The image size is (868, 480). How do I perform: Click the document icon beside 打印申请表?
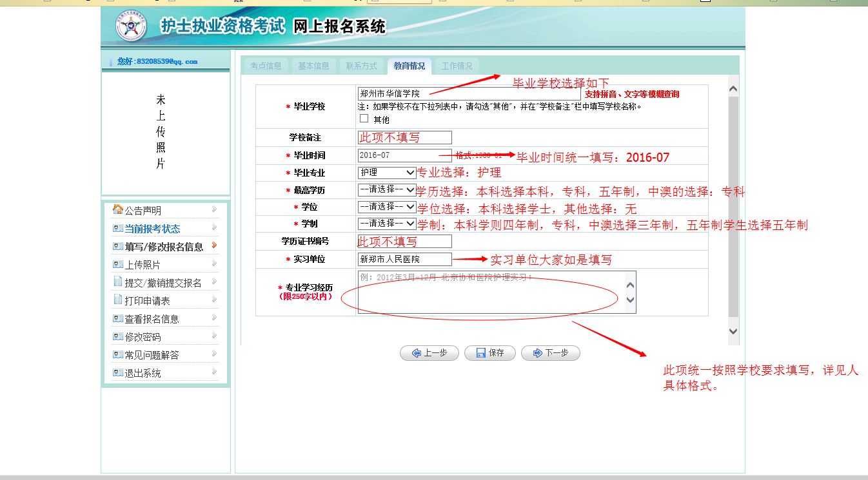tap(117, 300)
